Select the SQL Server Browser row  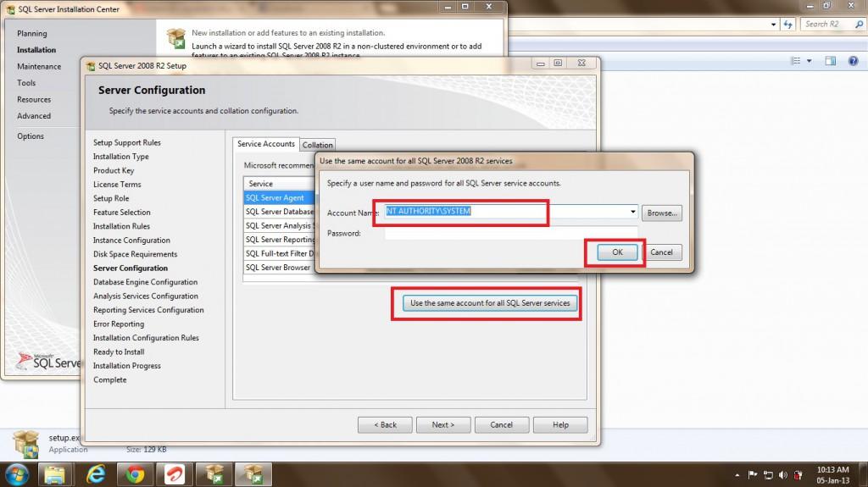[280, 268]
